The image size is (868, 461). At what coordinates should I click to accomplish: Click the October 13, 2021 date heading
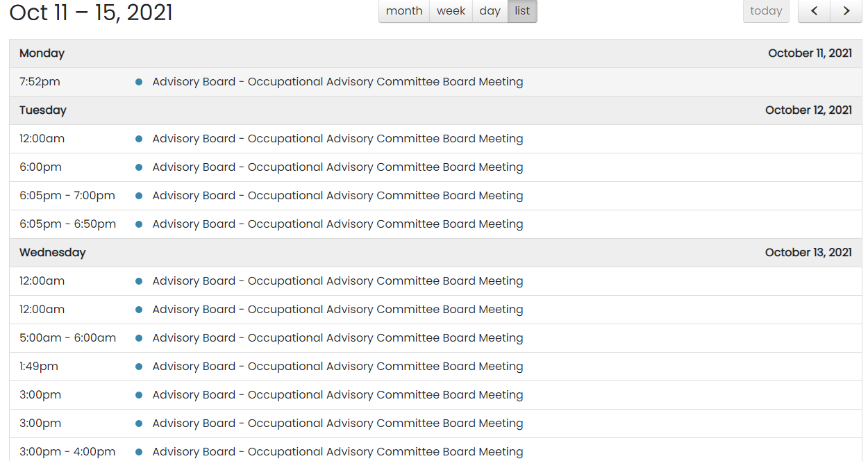808,253
